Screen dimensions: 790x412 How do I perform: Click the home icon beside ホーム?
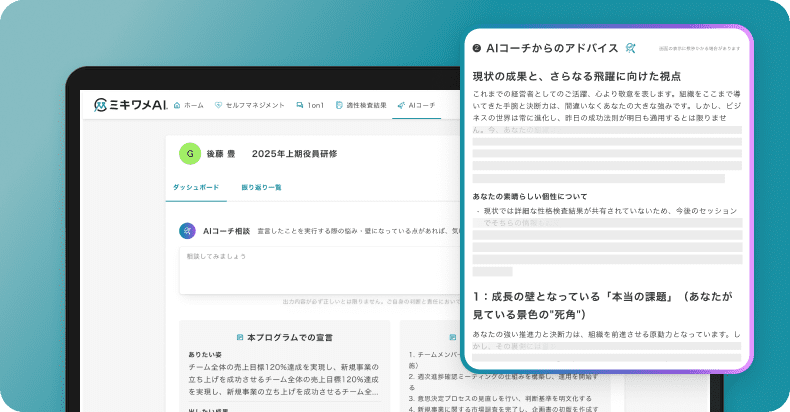coord(177,105)
